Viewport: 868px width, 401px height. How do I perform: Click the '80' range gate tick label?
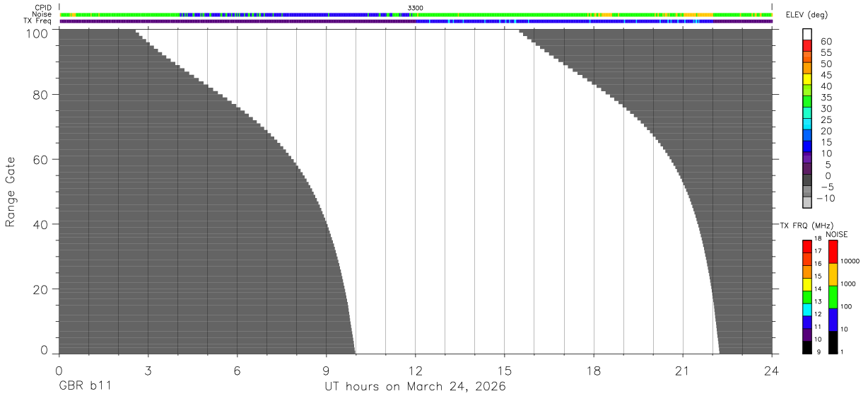tap(40, 95)
